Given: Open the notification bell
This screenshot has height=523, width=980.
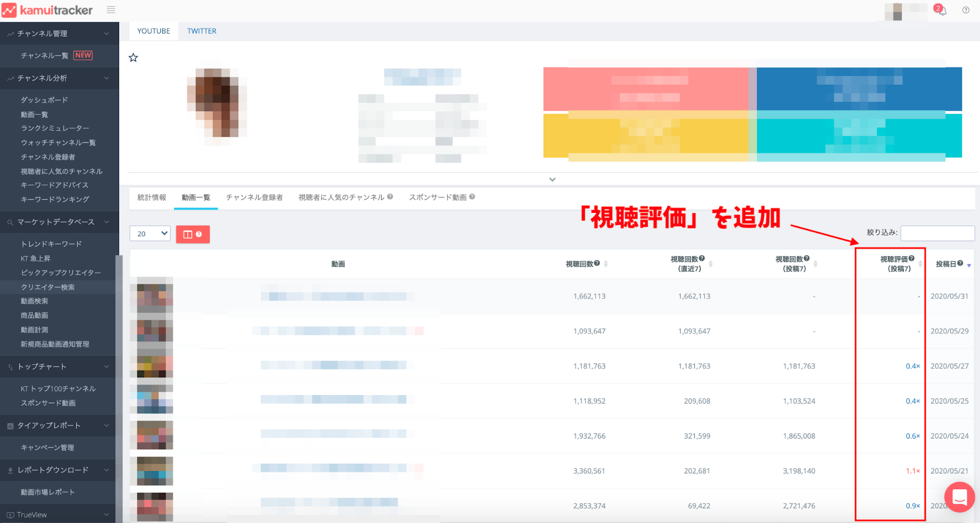Looking at the screenshot, I should (942, 10).
